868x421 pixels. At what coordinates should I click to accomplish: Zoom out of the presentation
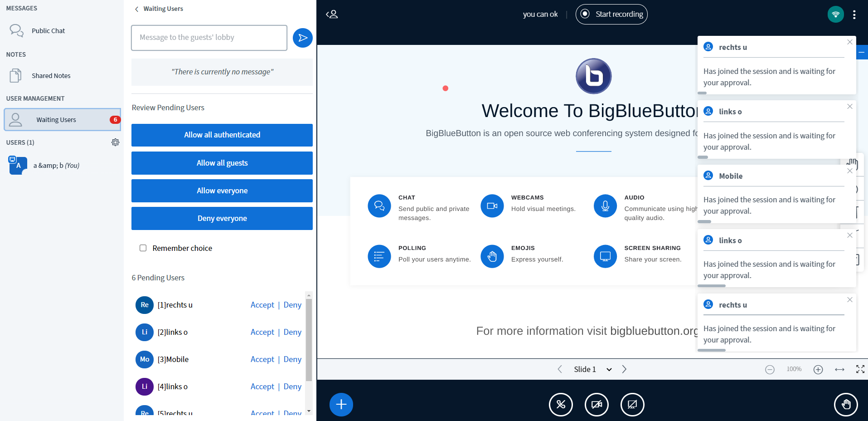coord(770,370)
